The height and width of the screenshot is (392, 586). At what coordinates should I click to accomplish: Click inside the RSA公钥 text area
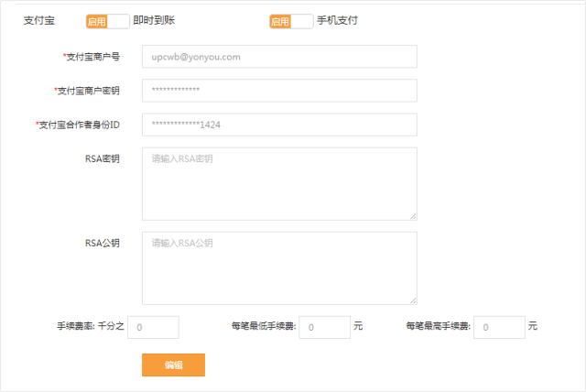pos(279,268)
